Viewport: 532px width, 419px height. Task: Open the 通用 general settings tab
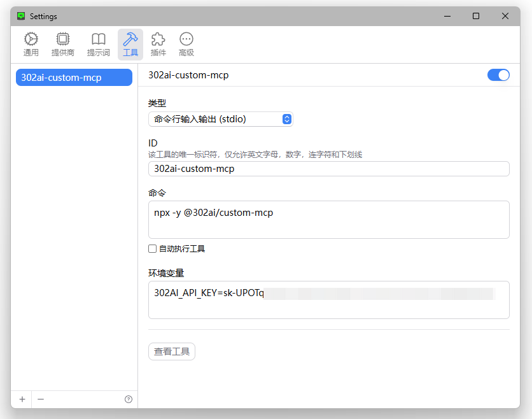[31, 45]
